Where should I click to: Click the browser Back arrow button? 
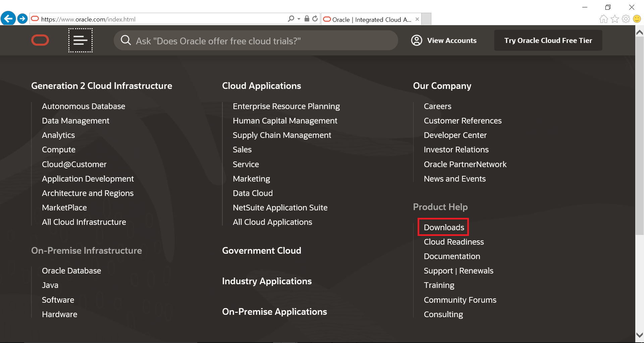8,18
